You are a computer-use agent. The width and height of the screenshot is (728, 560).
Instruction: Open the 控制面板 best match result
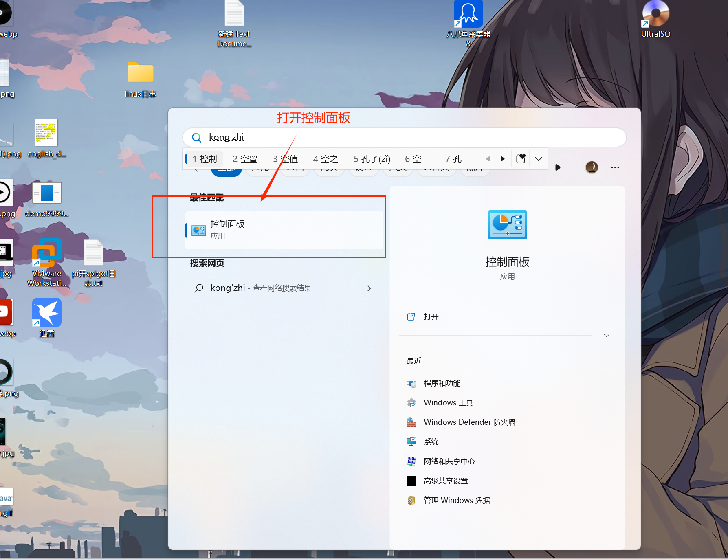pyautogui.click(x=284, y=230)
